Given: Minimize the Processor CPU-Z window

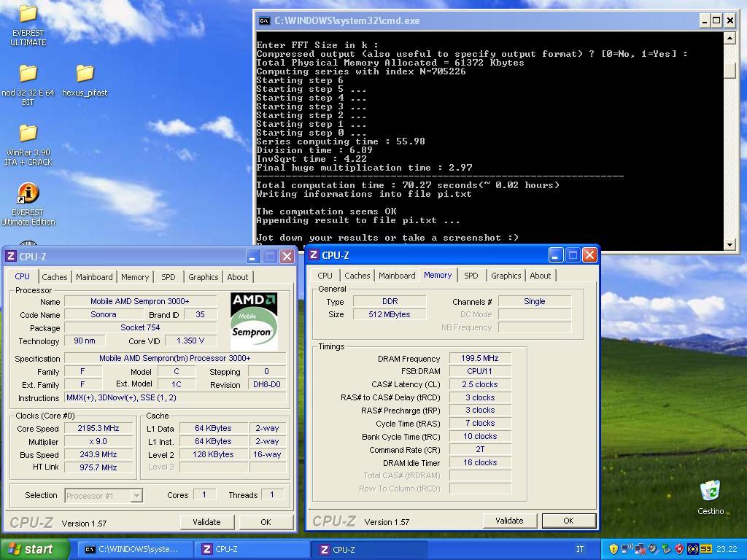Looking at the screenshot, I should pyautogui.click(x=252, y=257).
